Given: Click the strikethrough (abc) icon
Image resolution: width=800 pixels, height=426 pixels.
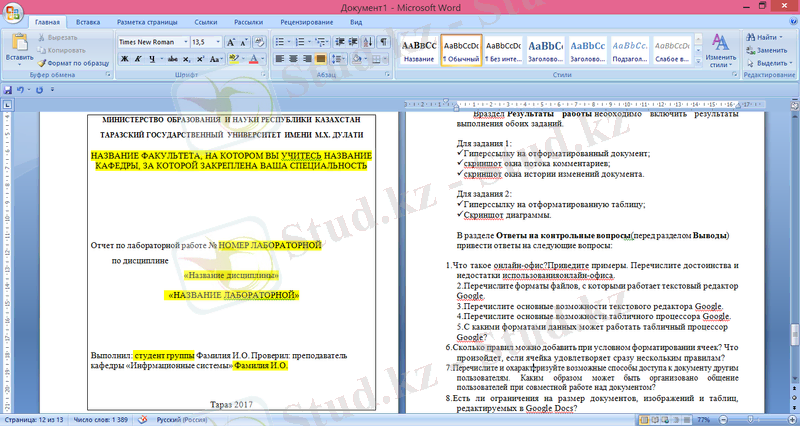Looking at the screenshot, I should 171,59.
